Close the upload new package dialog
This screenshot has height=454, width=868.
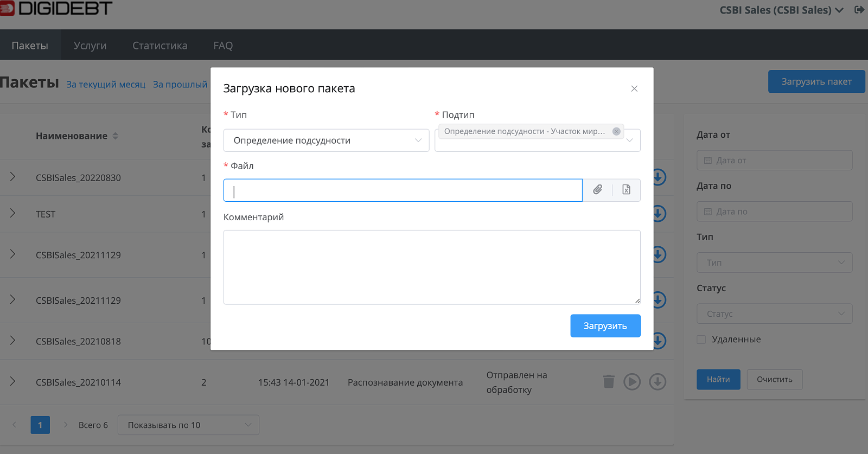(x=634, y=88)
